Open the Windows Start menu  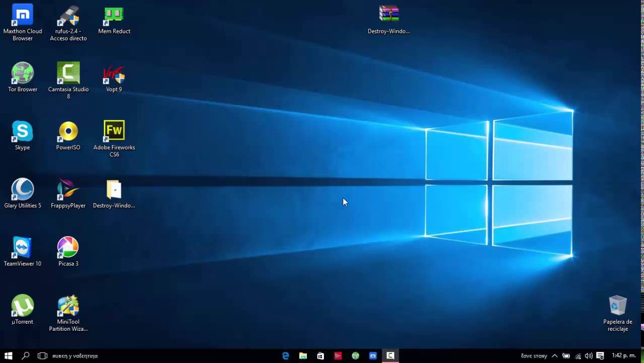(8, 355)
